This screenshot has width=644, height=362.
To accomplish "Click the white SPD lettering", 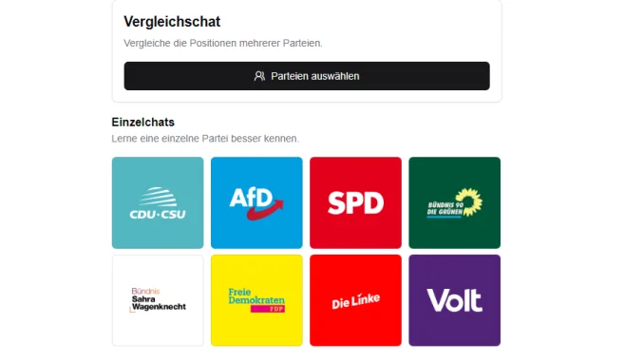I will pos(355,202).
